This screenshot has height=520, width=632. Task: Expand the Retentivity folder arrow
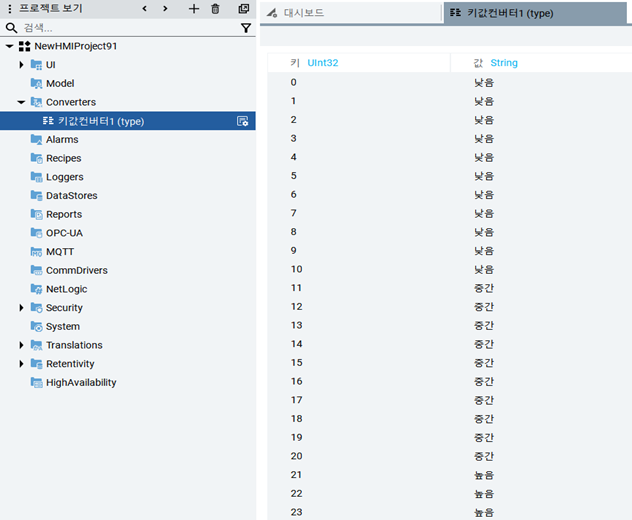click(x=21, y=364)
